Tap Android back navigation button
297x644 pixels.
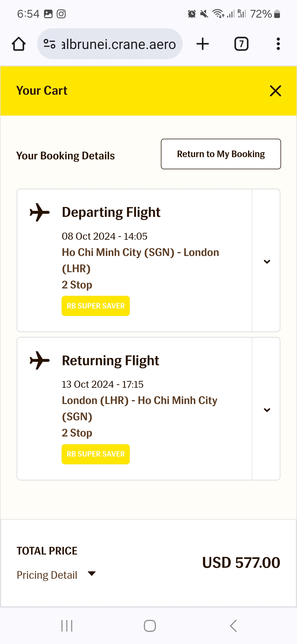pyautogui.click(x=233, y=626)
